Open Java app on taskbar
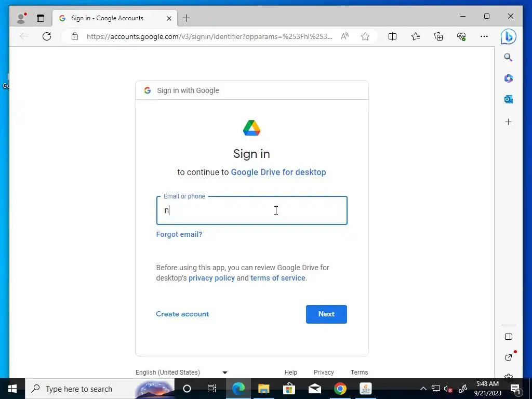Viewport: 532px width, 399px height. click(x=365, y=389)
